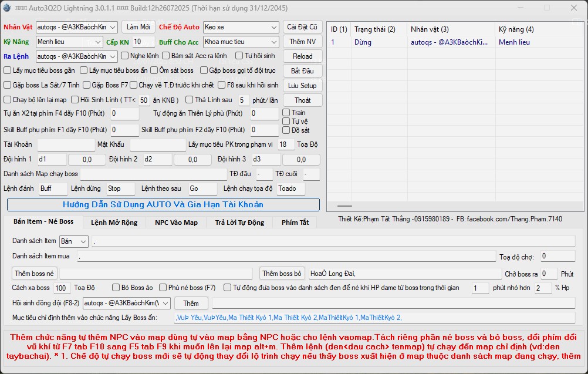This screenshot has width=588, height=374.
Task: Open the Trả Lời Tự Động tab
Action: pyautogui.click(x=239, y=223)
